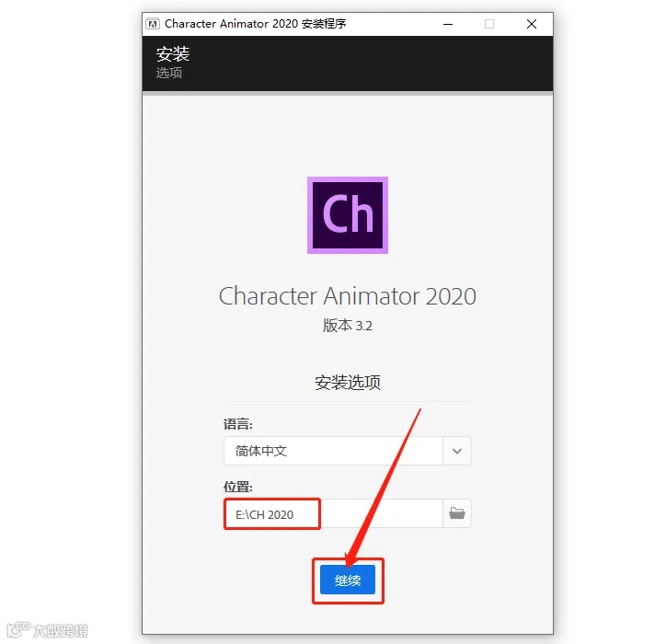Click the 大数跨境 watermark text
The image size is (666, 644).
click(x=61, y=630)
